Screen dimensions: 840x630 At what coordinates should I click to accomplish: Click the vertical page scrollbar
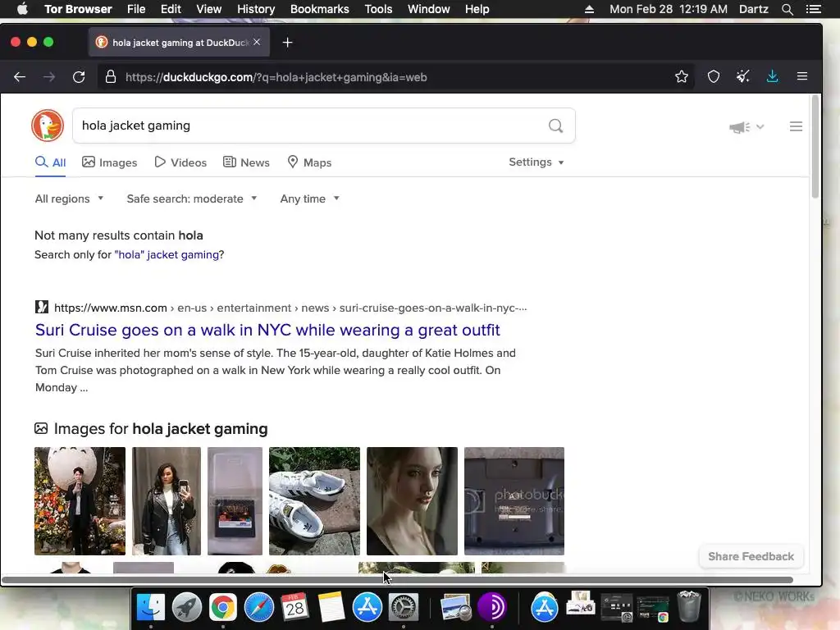click(x=815, y=146)
